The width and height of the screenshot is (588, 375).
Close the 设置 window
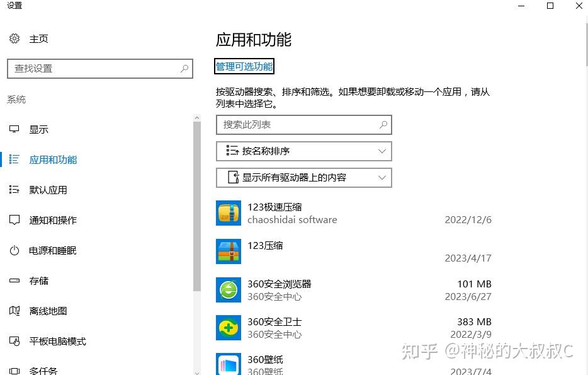[x=579, y=6]
